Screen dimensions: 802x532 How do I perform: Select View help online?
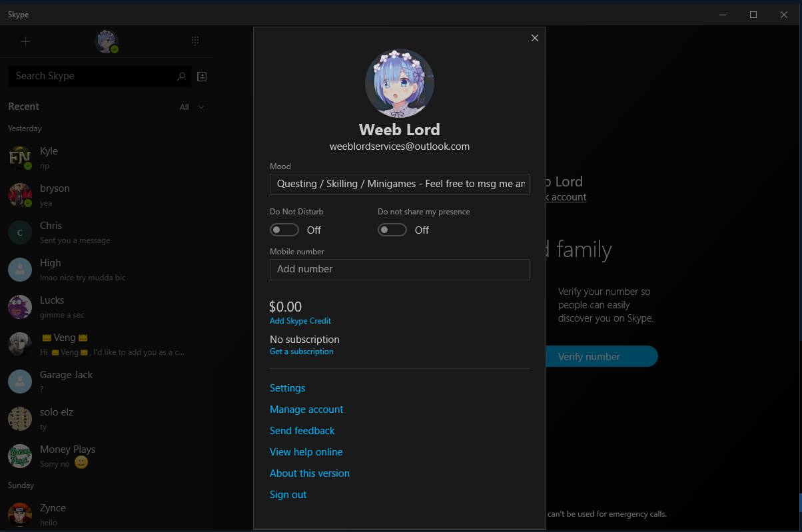(306, 452)
